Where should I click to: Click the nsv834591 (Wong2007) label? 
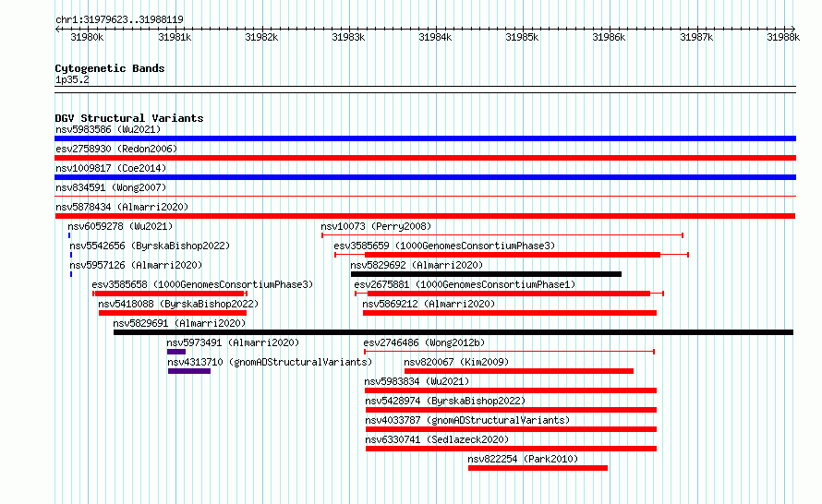(111, 187)
